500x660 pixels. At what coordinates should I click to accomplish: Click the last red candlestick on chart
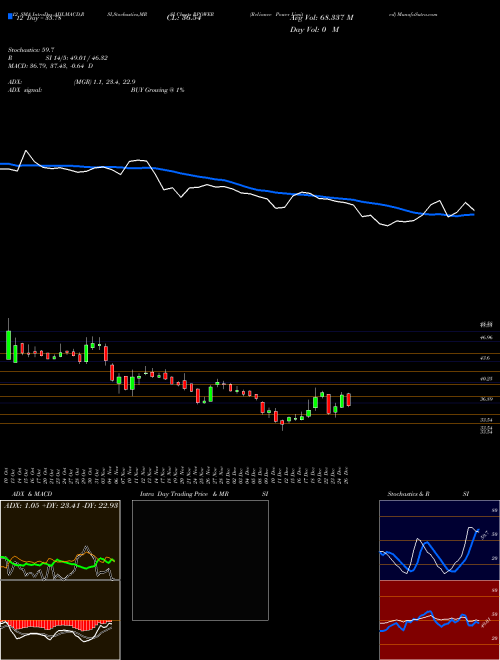[348, 399]
